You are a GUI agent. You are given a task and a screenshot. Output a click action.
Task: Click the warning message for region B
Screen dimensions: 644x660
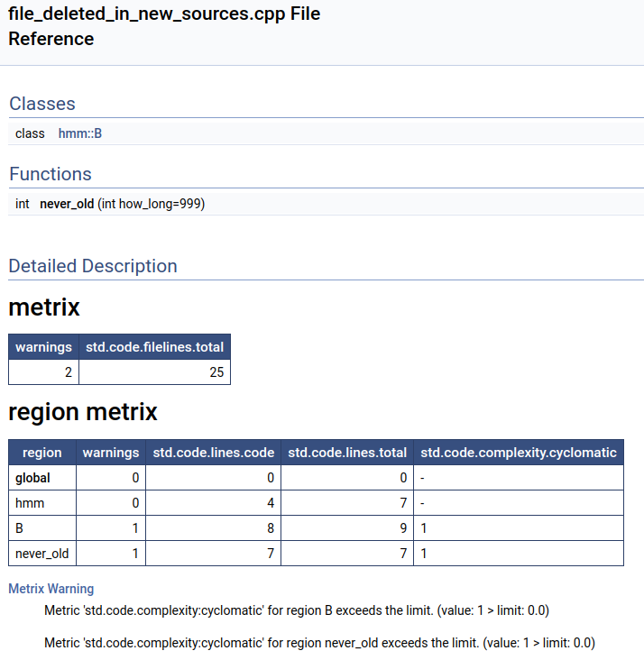(297, 610)
